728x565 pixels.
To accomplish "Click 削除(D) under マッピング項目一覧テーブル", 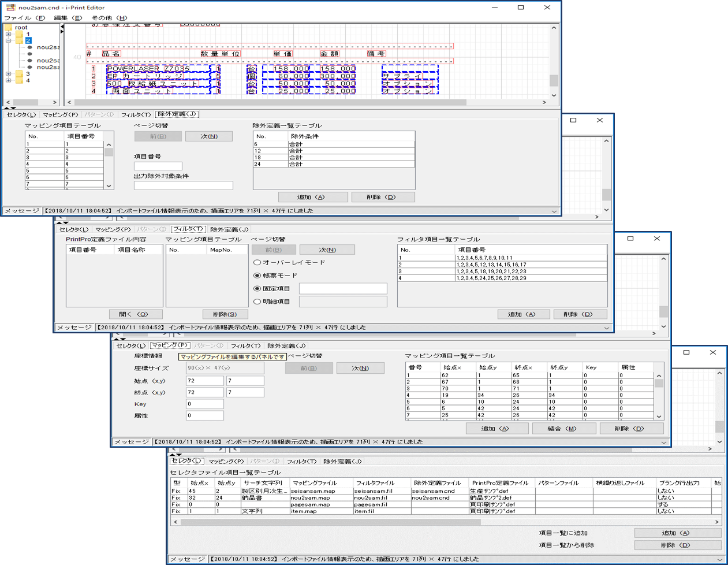I will pos(631,429).
